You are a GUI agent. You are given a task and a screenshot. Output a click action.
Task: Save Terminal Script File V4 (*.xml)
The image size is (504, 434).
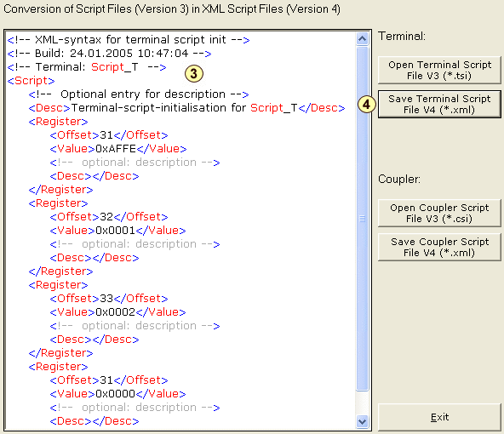439,104
